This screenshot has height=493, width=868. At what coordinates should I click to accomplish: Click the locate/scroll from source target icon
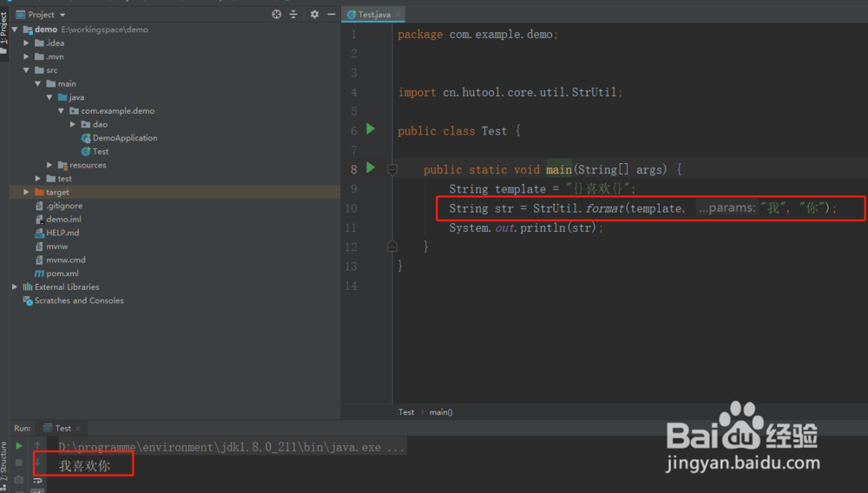click(276, 15)
